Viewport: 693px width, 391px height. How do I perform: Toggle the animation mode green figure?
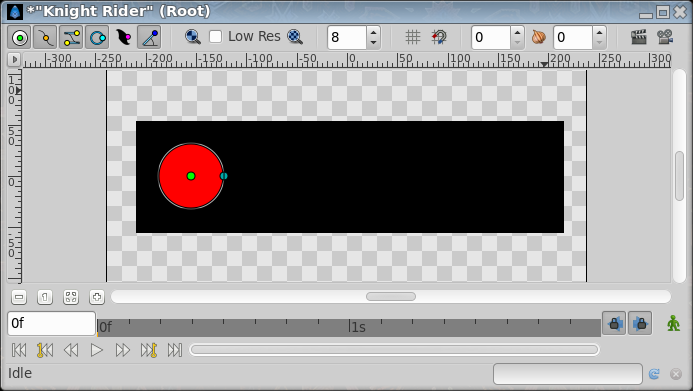[x=674, y=323]
